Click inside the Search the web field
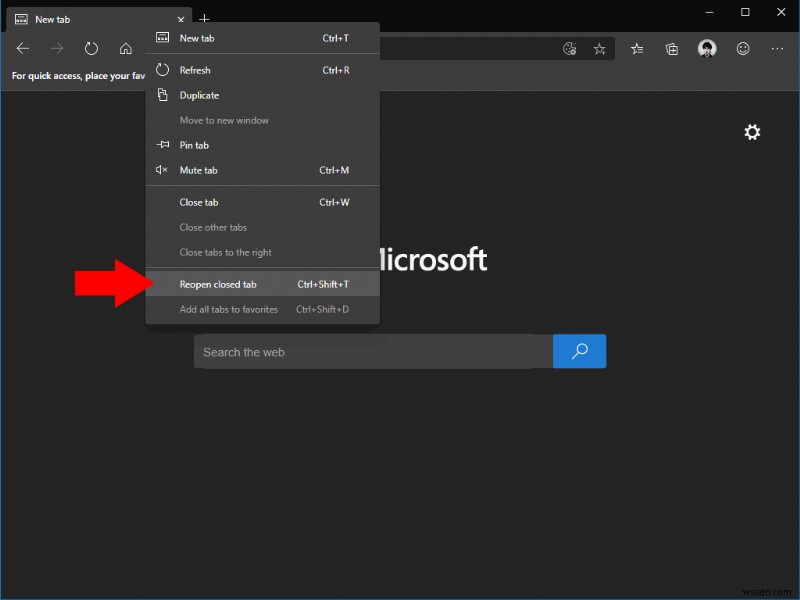The width and height of the screenshot is (800, 600). 372,351
